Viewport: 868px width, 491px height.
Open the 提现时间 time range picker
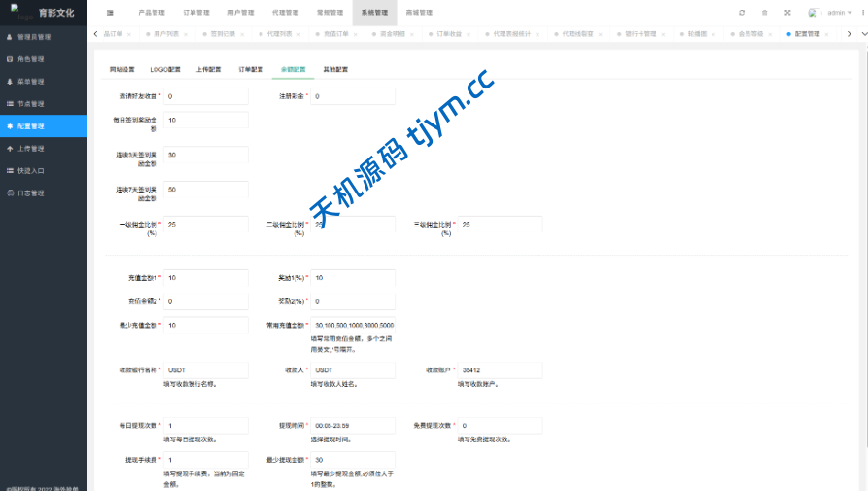(352, 426)
